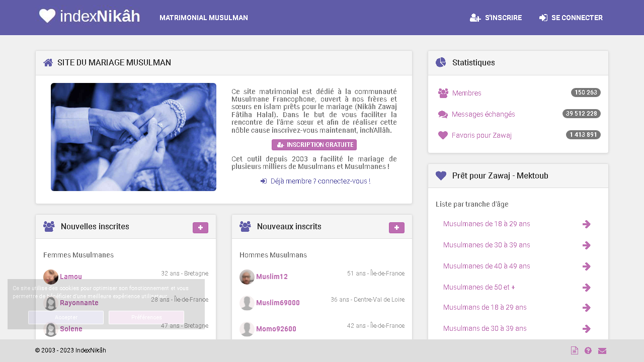Click the group icon in the Nouvelles inscrites header
Screen dimensions: 644x362
coord(49,226)
